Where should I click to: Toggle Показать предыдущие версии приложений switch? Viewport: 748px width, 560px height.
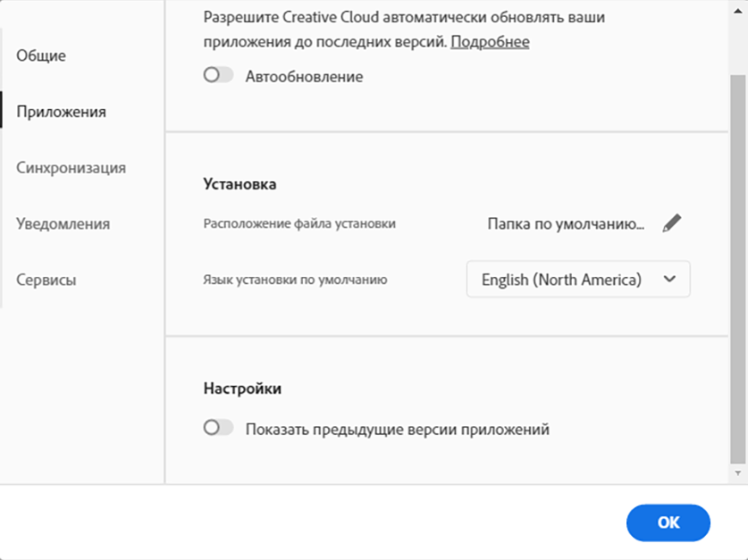tap(218, 429)
